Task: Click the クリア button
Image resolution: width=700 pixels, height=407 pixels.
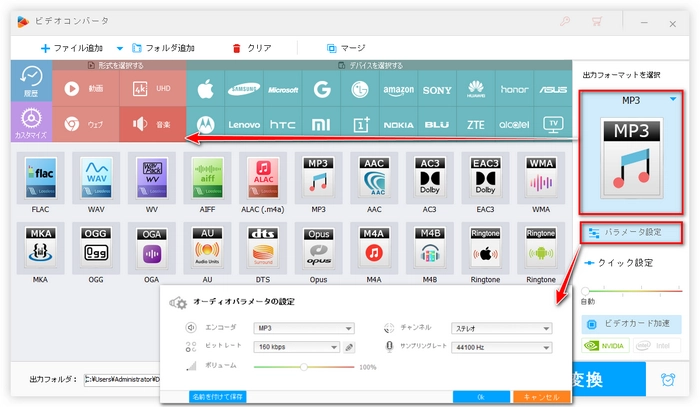Action: 252,48
